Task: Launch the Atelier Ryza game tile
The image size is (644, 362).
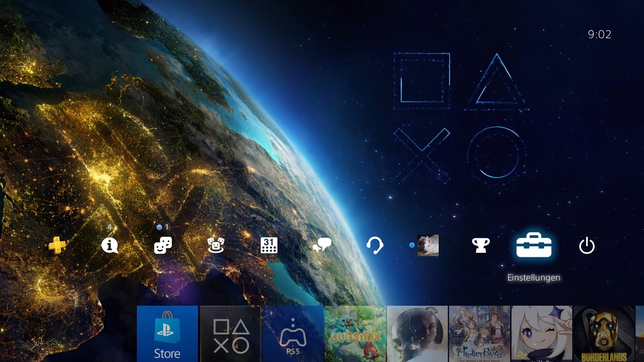Action: pyautogui.click(x=480, y=334)
